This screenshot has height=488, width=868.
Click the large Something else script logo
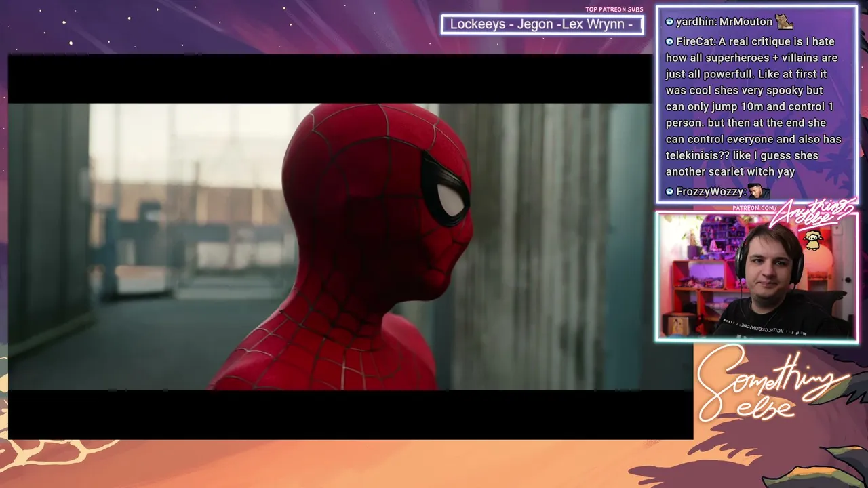click(x=773, y=383)
